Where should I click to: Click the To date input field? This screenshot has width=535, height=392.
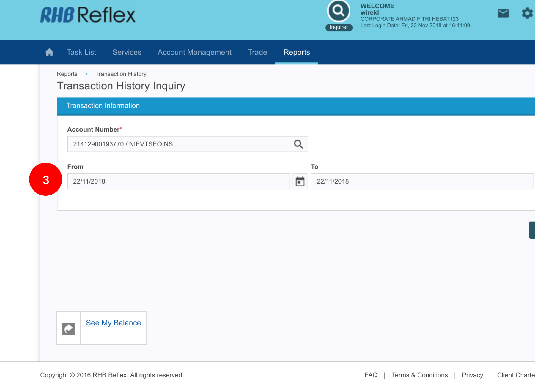[x=422, y=181]
